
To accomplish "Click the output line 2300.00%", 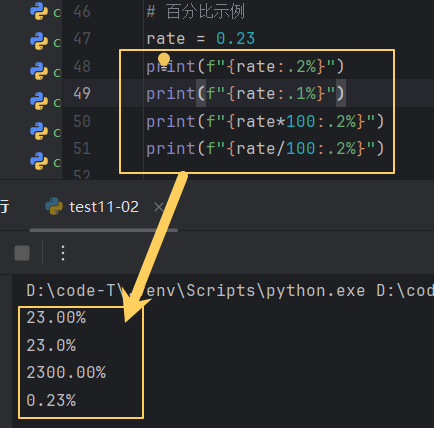I will pos(66,373).
